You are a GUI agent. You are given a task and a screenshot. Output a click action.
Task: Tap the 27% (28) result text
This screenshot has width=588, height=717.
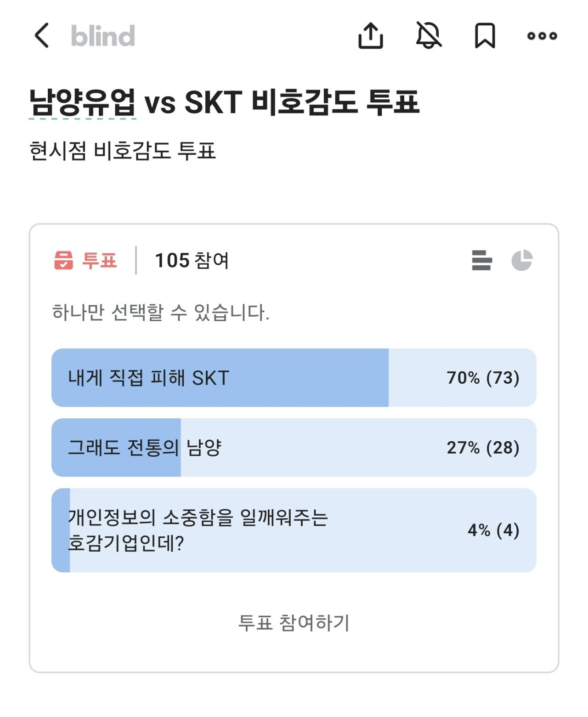pos(483,448)
